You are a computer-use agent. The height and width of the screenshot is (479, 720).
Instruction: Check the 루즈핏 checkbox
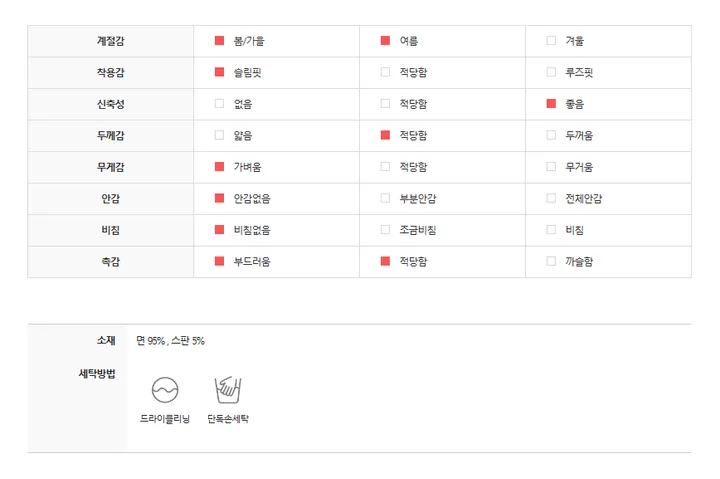(551, 72)
